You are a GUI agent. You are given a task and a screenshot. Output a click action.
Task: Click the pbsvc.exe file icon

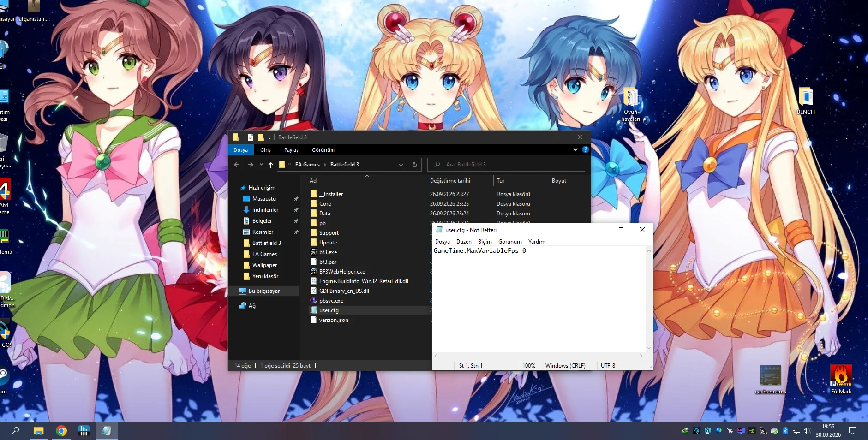[314, 301]
